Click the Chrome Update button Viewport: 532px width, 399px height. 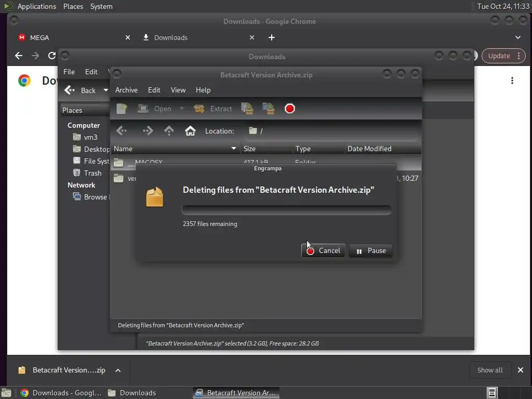point(503,56)
